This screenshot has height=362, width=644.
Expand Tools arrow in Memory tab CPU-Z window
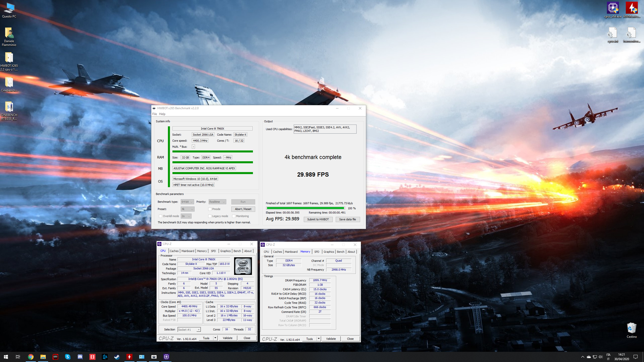(319, 339)
